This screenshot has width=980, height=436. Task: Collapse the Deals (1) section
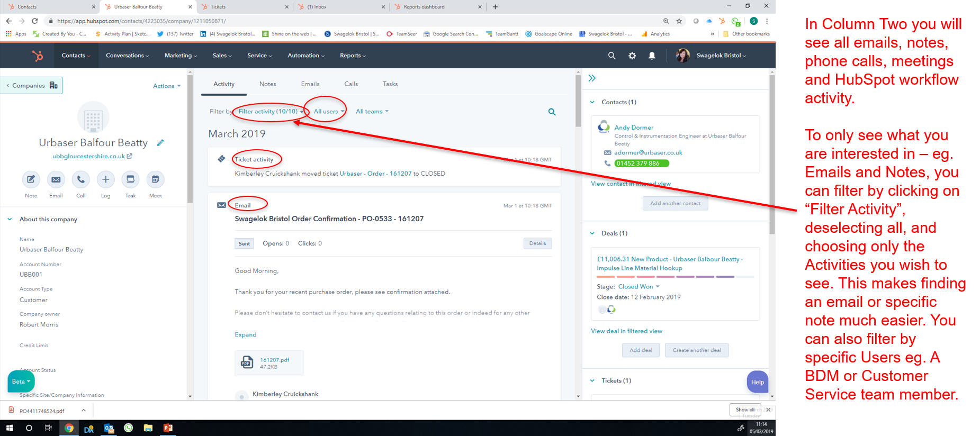pos(592,233)
